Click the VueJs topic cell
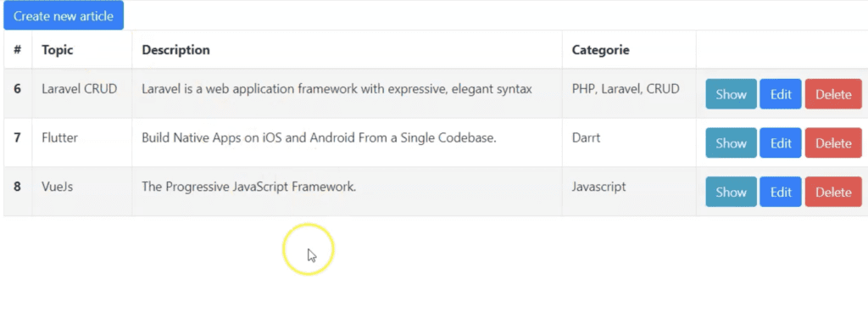The image size is (868, 324). (x=57, y=187)
